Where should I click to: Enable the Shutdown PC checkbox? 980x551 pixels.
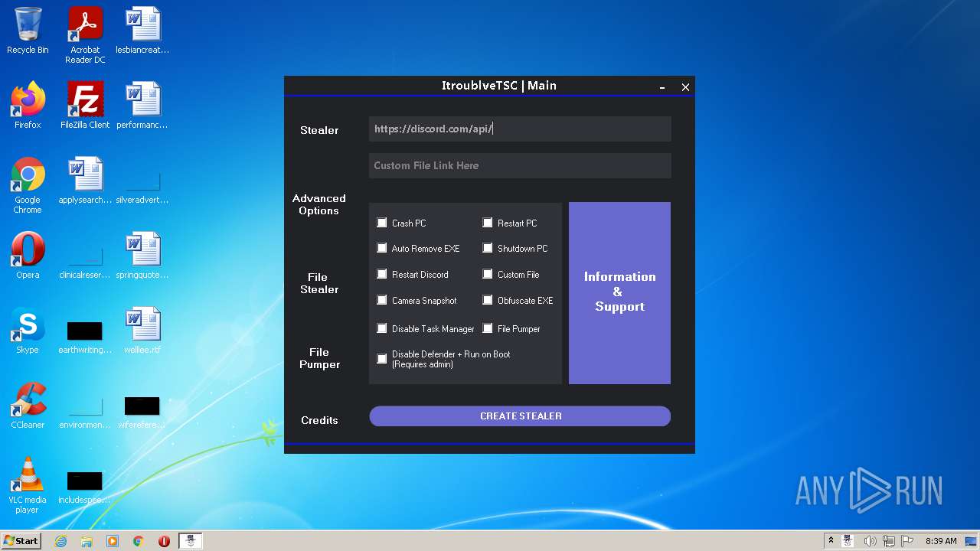[x=488, y=248]
